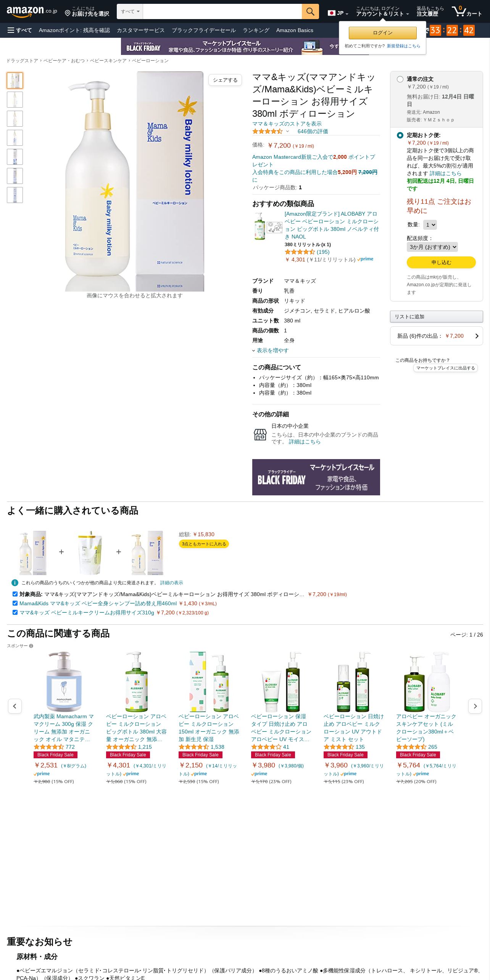This screenshot has height=980, width=490.
Task: Uncheck the Mama&Kids shampoo refill checkbox
Action: 15,603
